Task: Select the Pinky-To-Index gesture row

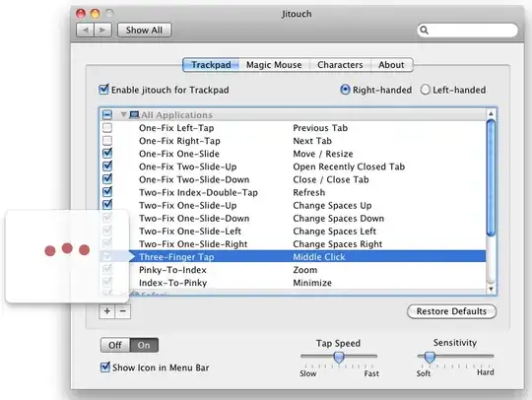Action: click(294, 270)
